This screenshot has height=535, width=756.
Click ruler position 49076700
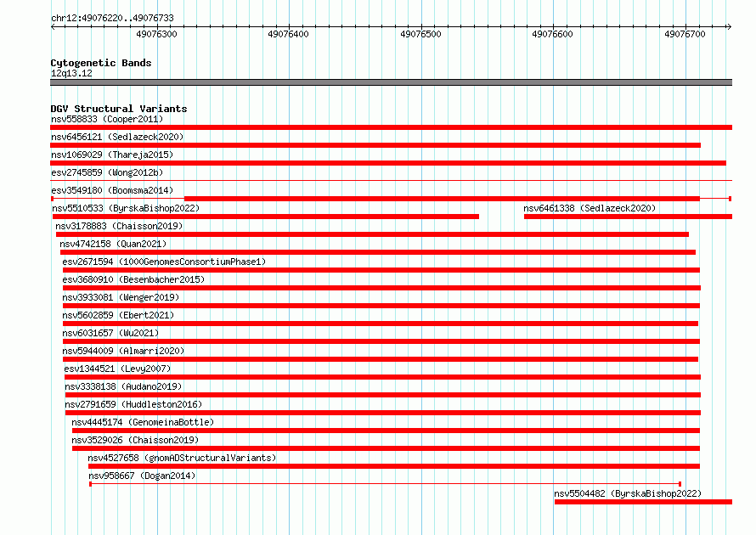[x=685, y=34]
